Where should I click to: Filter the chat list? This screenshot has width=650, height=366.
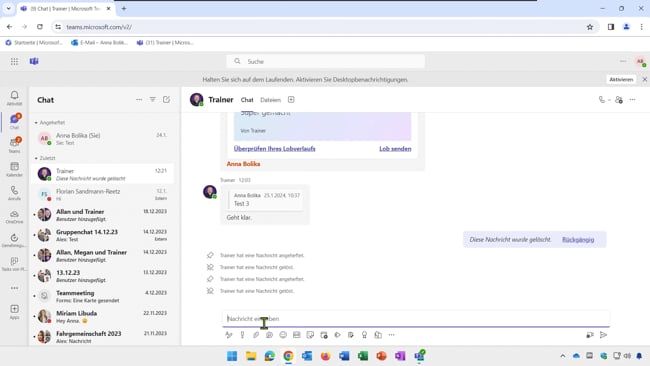pyautogui.click(x=153, y=99)
